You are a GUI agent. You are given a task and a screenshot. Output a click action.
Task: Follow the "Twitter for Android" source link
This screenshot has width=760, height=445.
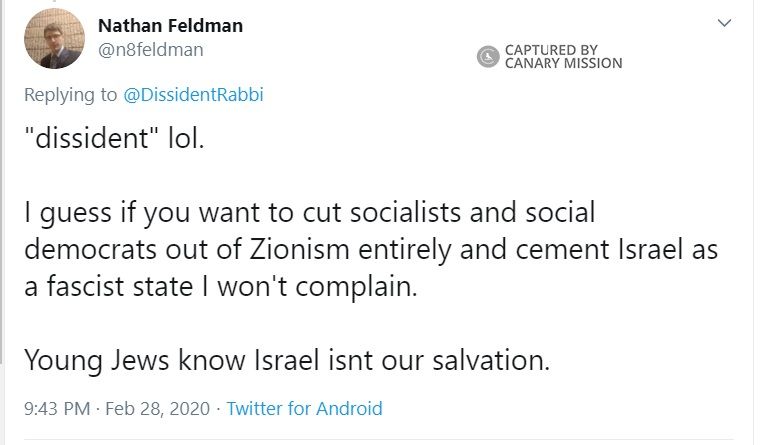pos(304,408)
